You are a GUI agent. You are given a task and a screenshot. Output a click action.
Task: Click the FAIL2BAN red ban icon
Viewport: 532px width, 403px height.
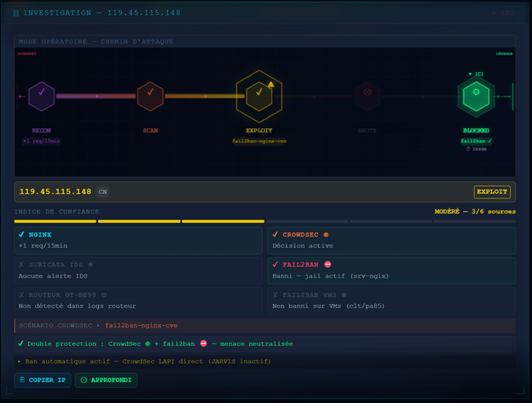click(x=327, y=264)
